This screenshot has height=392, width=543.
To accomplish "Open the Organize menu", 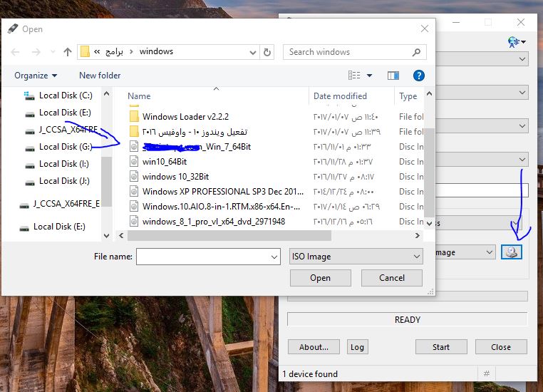I will [x=36, y=76].
